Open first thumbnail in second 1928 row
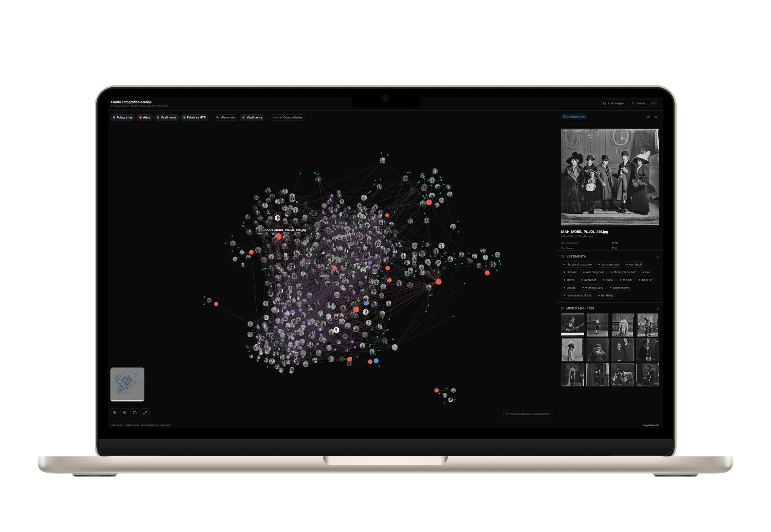The image size is (771, 532). [x=572, y=350]
